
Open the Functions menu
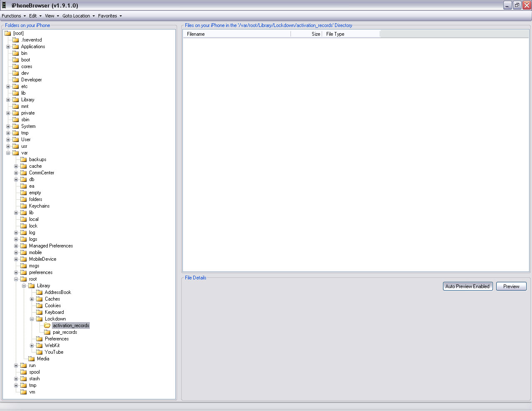(x=13, y=16)
